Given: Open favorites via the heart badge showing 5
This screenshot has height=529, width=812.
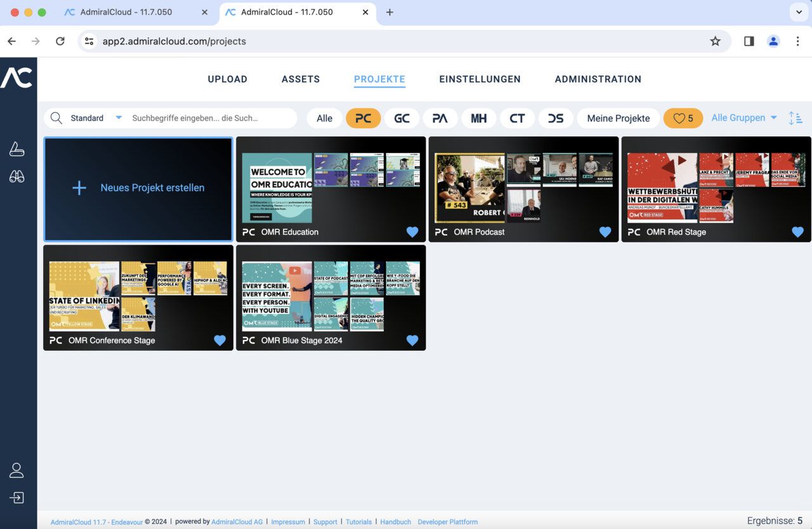Looking at the screenshot, I should pyautogui.click(x=683, y=118).
